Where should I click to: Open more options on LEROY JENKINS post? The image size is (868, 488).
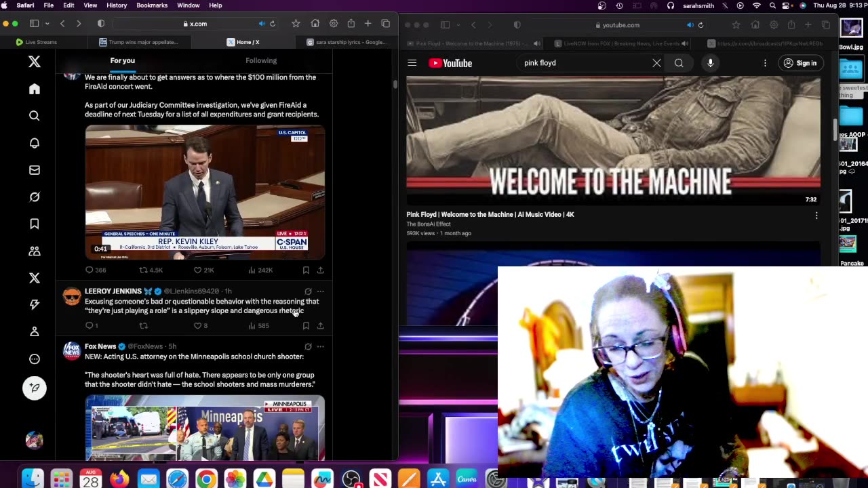coord(320,291)
